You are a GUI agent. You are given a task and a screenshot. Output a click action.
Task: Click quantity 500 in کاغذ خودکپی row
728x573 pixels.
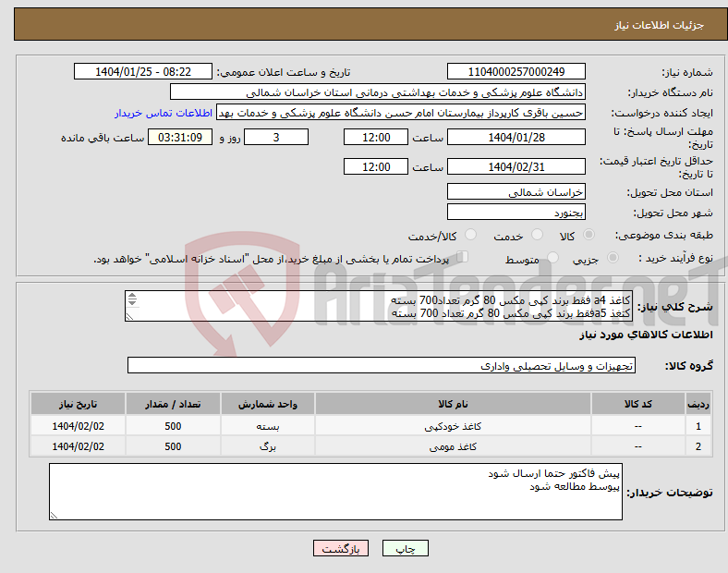coord(173,426)
